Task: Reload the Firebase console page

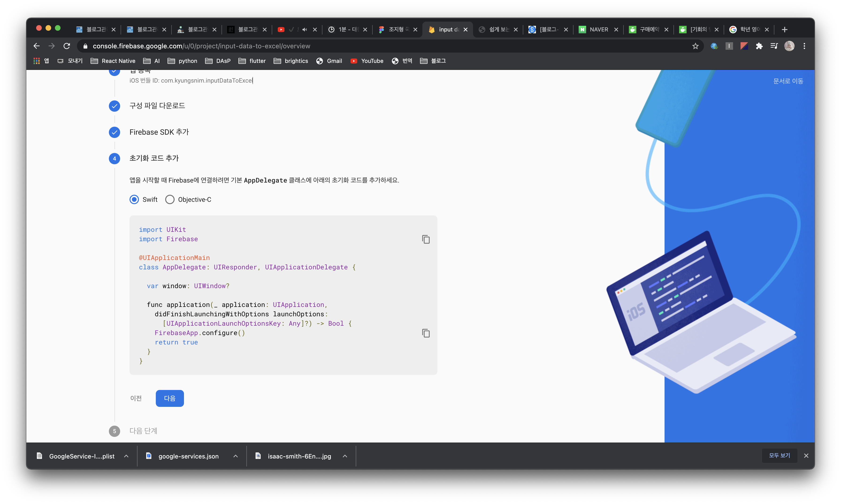Action: point(67,46)
